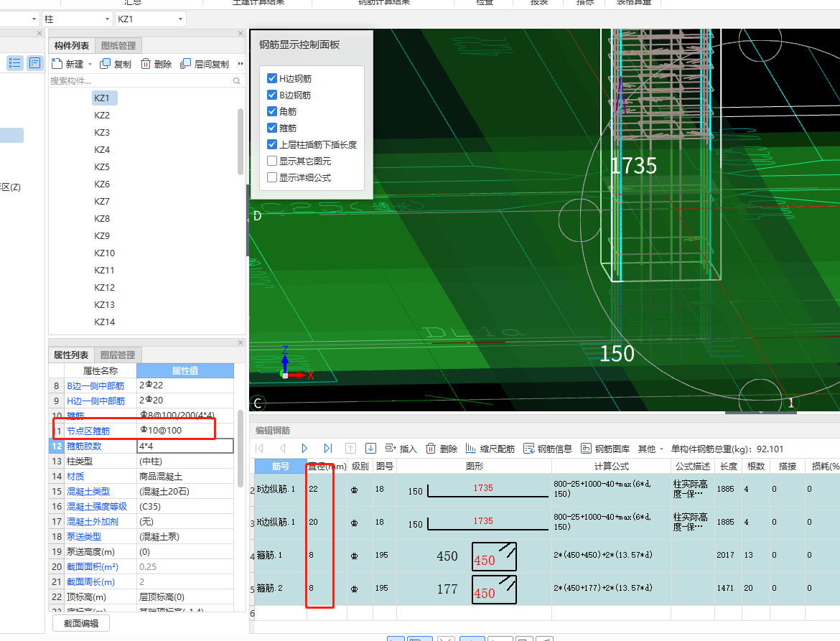The image size is (840, 641).
Task: Click the 混凝土强度等级 property link
Action: pyautogui.click(x=97, y=507)
